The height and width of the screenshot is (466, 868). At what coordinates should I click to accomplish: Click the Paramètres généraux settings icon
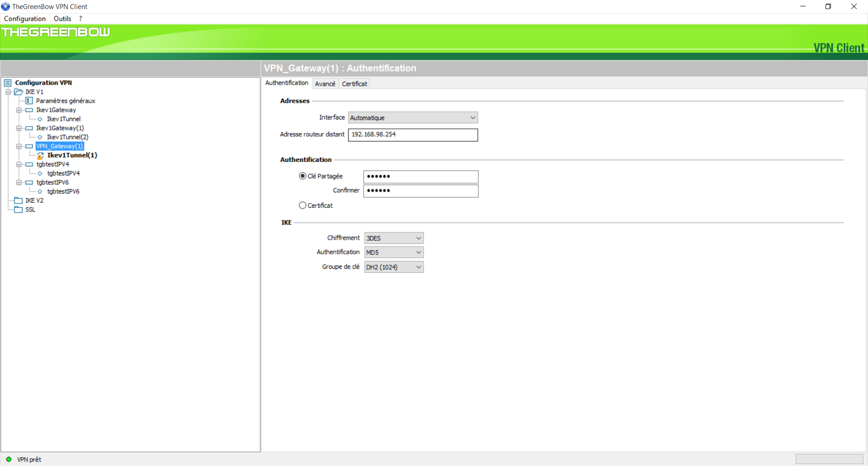click(29, 100)
